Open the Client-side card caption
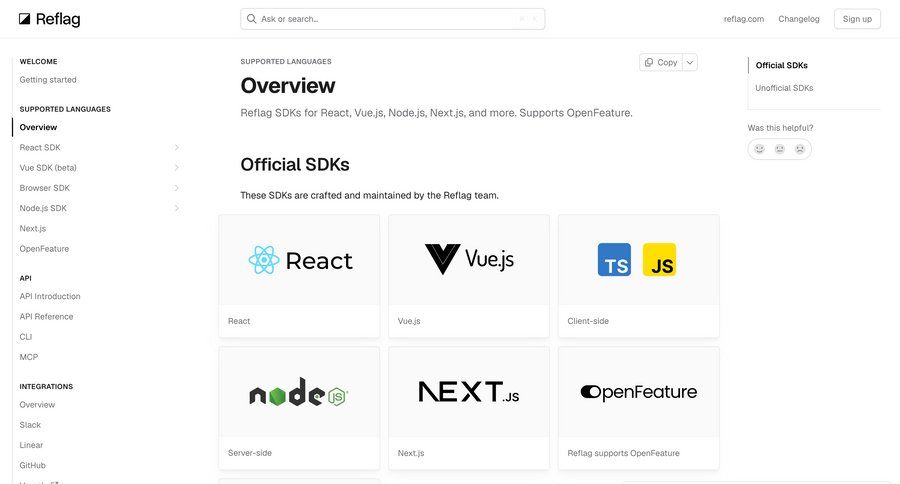 [588, 321]
